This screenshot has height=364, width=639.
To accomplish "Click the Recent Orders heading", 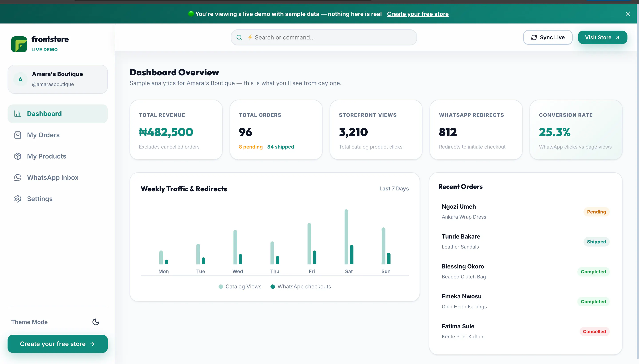I will (460, 187).
